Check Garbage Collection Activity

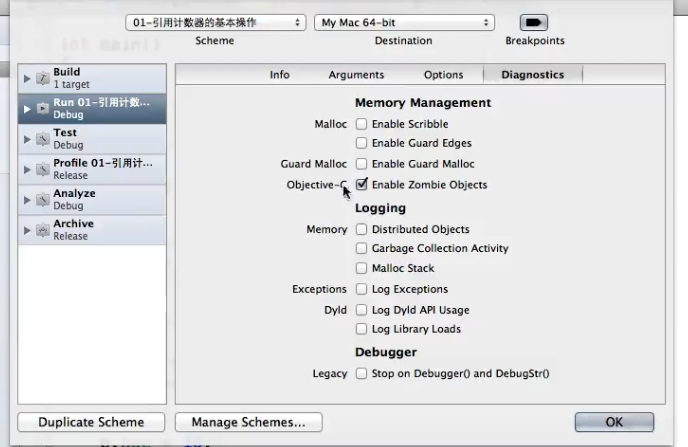coord(361,248)
